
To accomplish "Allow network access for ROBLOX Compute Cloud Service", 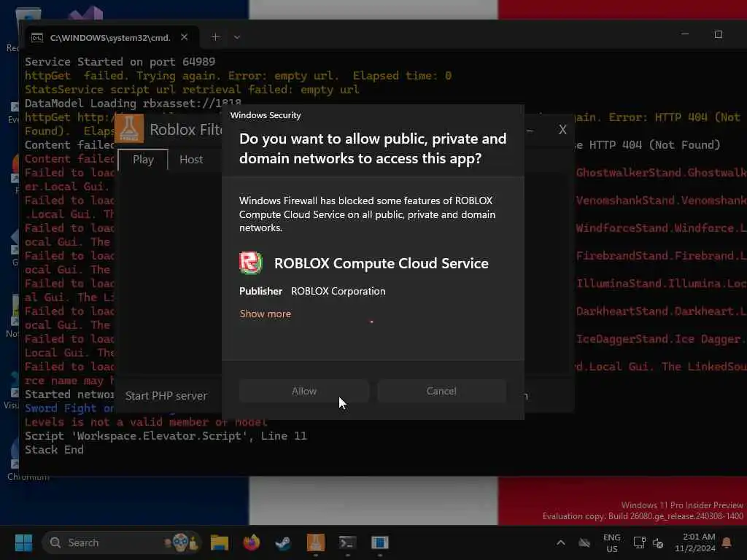I will click(x=304, y=391).
